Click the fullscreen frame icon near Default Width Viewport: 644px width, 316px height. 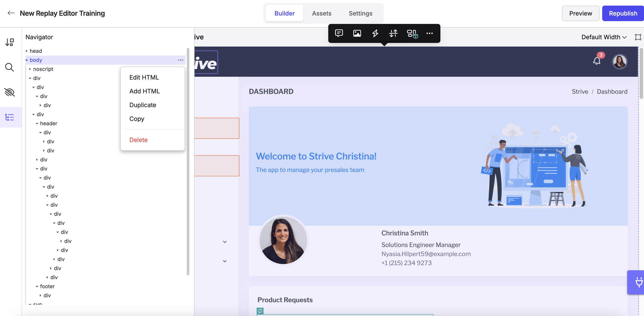pyautogui.click(x=638, y=37)
